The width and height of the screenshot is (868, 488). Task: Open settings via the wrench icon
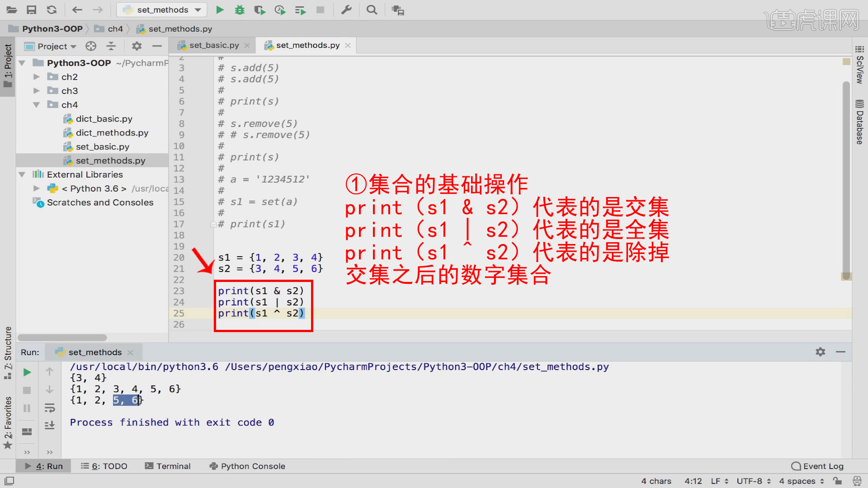point(346,10)
